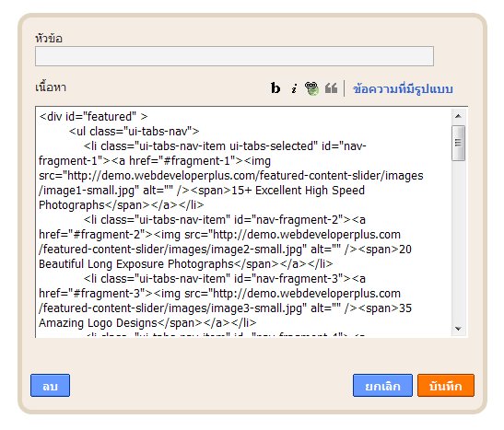Click the 'image3-small.jpg' file name in code
The width and height of the screenshot is (504, 430).
coord(256,308)
